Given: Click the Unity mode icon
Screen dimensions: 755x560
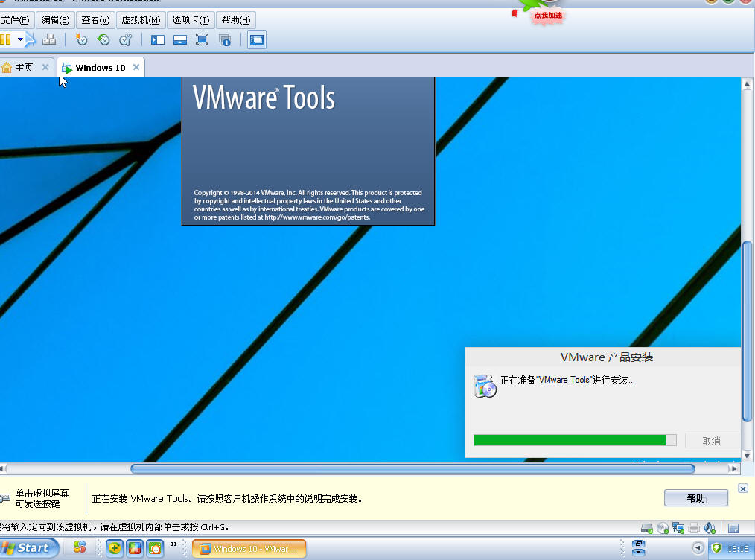Looking at the screenshot, I should coord(225,40).
